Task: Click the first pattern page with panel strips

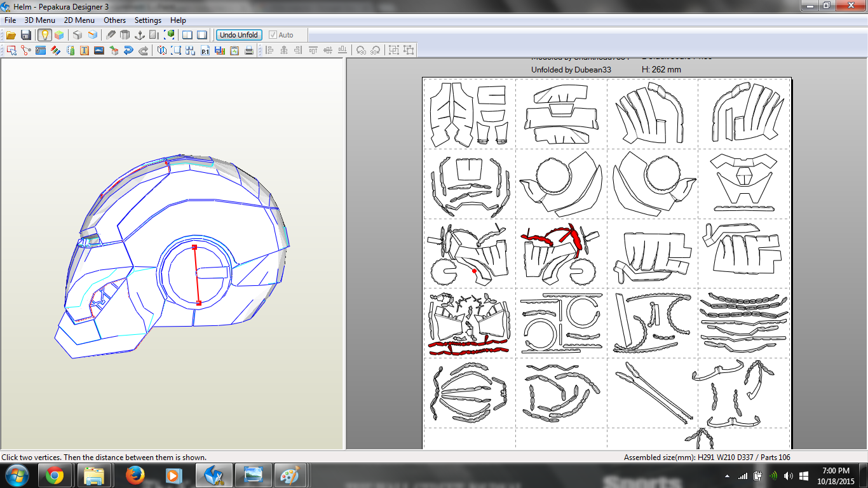Action: [x=470, y=114]
